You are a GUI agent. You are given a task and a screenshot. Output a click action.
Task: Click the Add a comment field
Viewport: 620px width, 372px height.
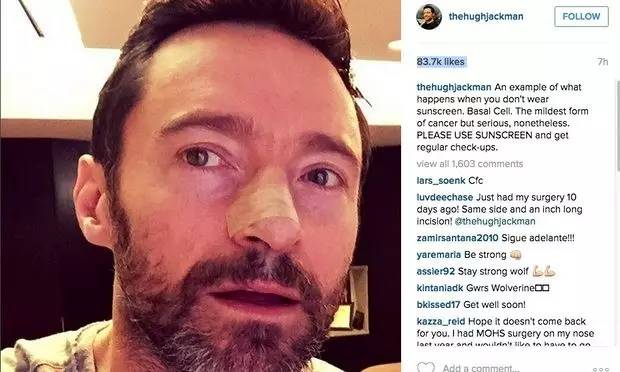click(x=481, y=368)
